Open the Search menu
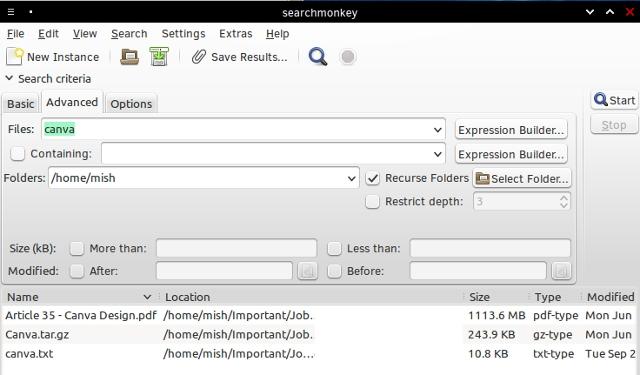This screenshot has width=640, height=375. tap(129, 33)
